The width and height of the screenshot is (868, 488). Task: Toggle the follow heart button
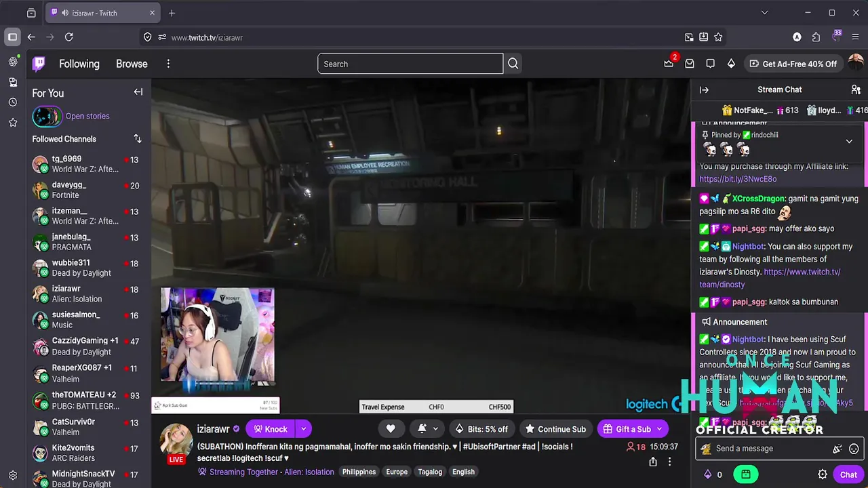click(391, 429)
